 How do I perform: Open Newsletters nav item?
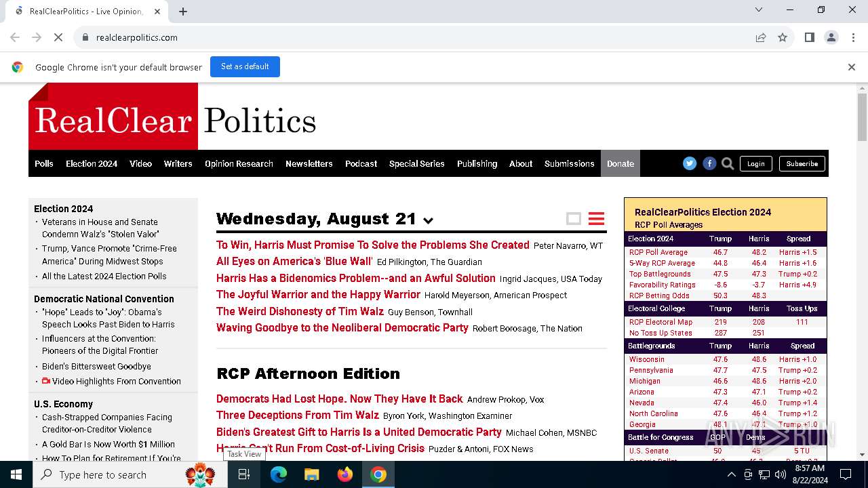[x=309, y=163]
